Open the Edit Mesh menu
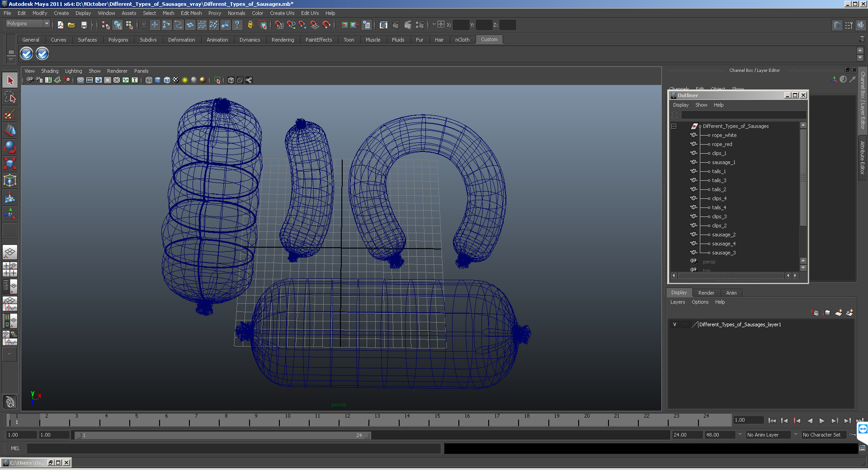Viewport: 868px width, 470px height. [x=191, y=13]
